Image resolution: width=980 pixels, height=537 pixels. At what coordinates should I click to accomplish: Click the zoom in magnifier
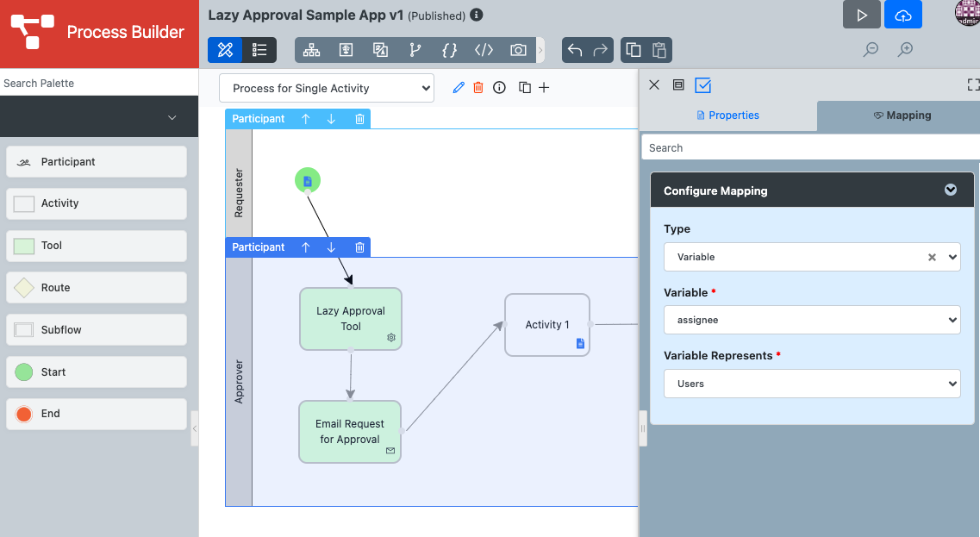click(905, 50)
